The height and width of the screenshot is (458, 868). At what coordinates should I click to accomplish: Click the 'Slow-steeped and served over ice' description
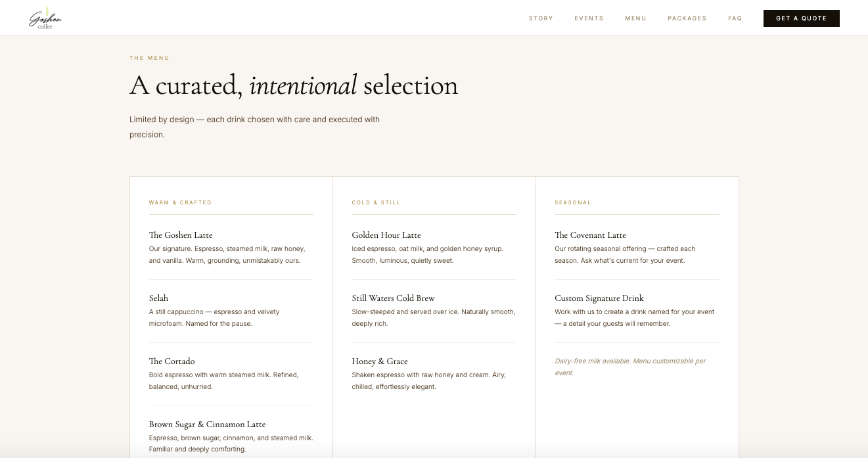[434, 318]
